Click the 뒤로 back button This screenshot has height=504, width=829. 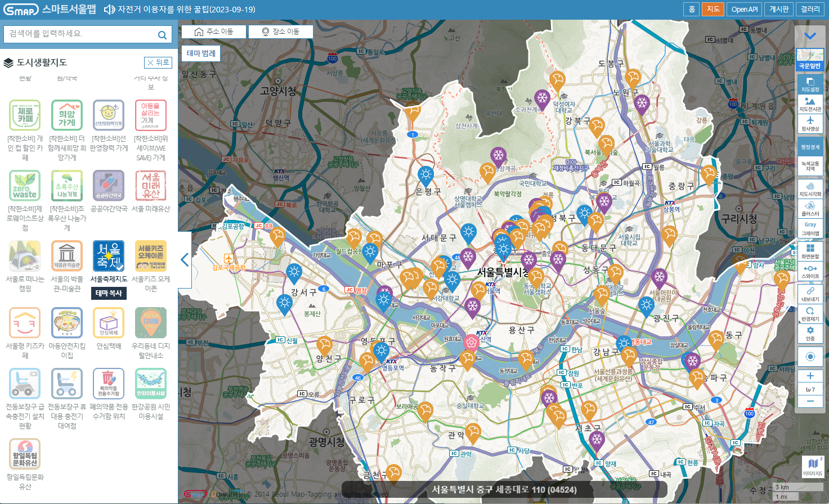coord(158,62)
